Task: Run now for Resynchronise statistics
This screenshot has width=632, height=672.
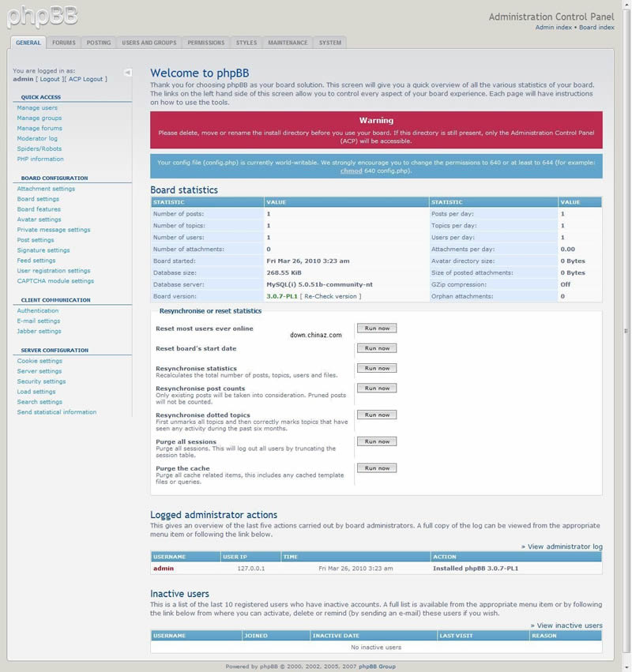Action: click(x=377, y=368)
